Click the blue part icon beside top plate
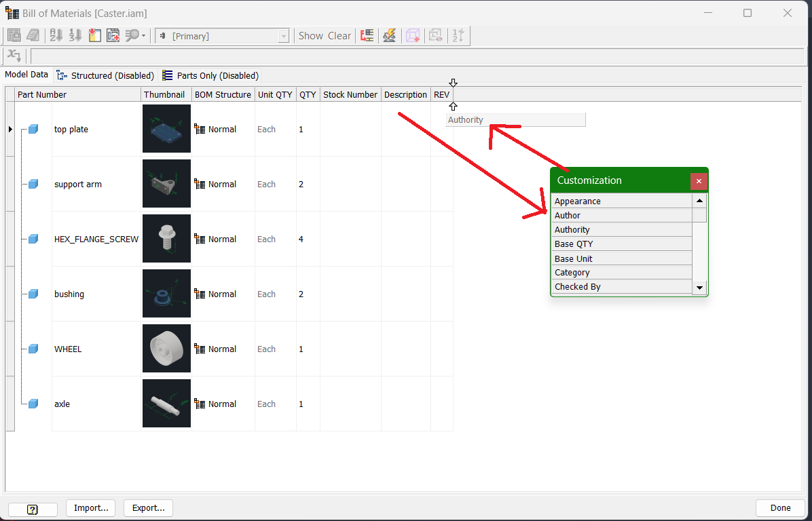 (x=33, y=130)
